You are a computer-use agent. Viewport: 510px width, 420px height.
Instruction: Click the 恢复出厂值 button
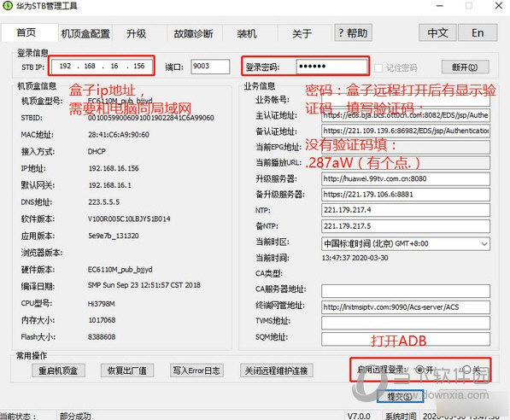point(127,370)
